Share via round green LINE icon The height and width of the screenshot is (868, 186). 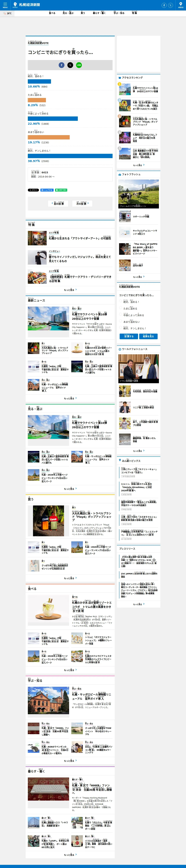pos(79,65)
